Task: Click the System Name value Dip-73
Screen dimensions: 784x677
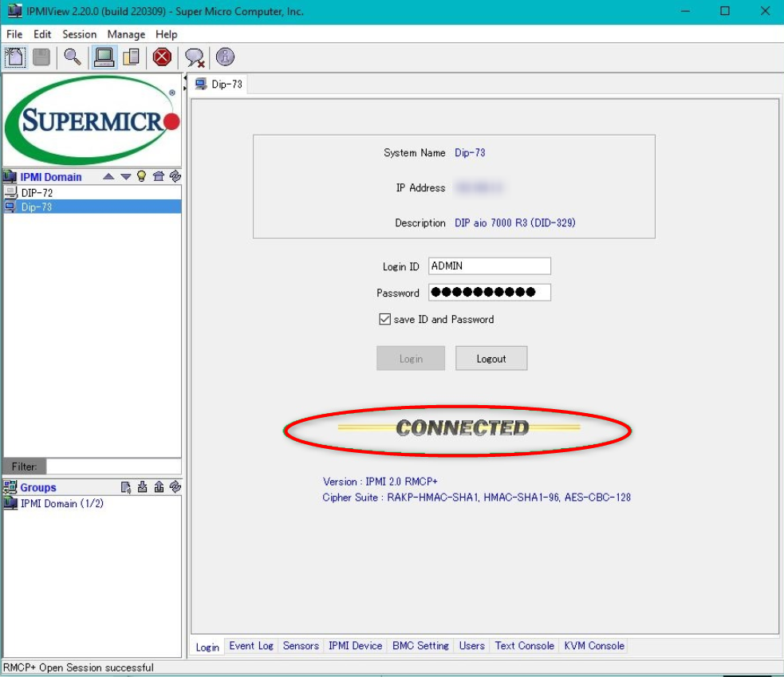Action: point(470,152)
